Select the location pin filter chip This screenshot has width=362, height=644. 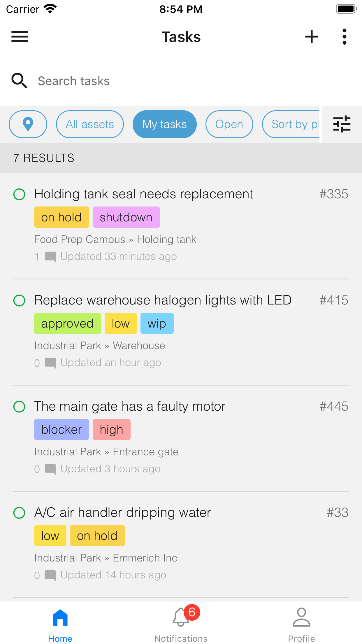pyautogui.click(x=28, y=124)
